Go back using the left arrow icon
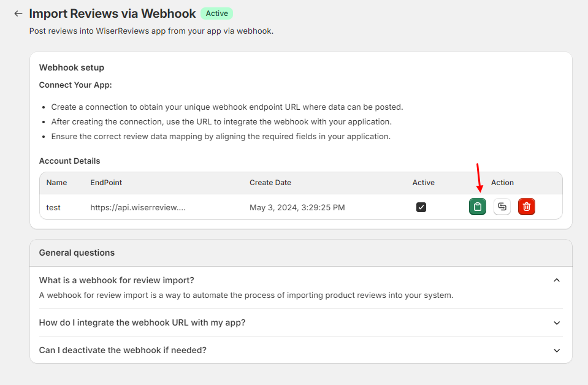Image resolution: width=588 pixels, height=385 pixels. [x=18, y=13]
